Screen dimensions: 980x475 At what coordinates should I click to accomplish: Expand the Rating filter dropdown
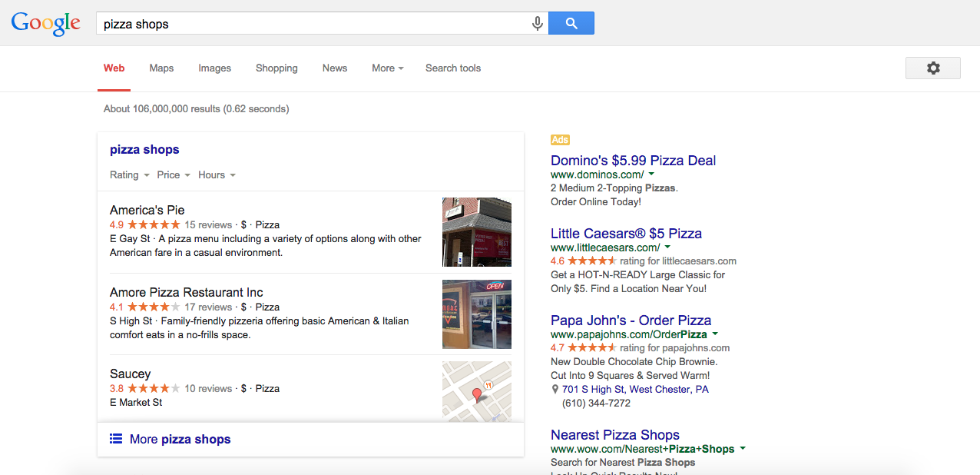click(129, 175)
